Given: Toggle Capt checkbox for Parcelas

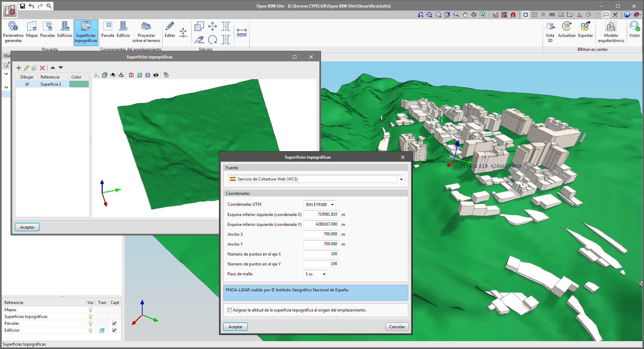Looking at the screenshot, I should point(114,323).
